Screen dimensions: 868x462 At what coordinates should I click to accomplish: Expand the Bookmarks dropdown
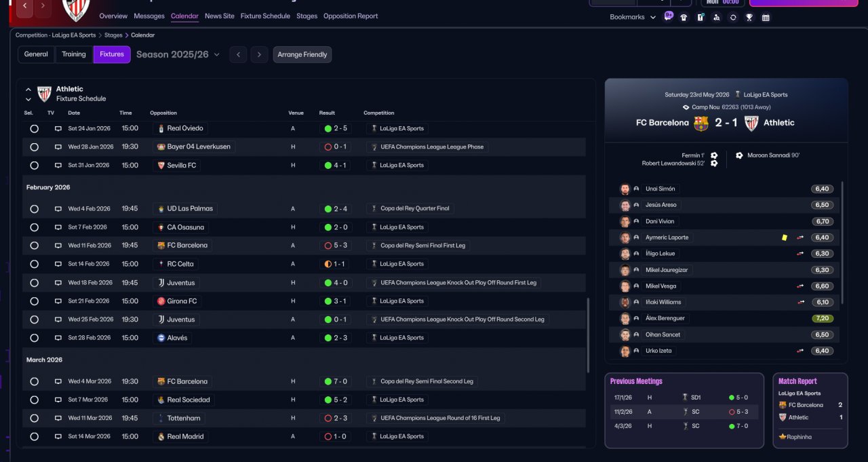633,18
